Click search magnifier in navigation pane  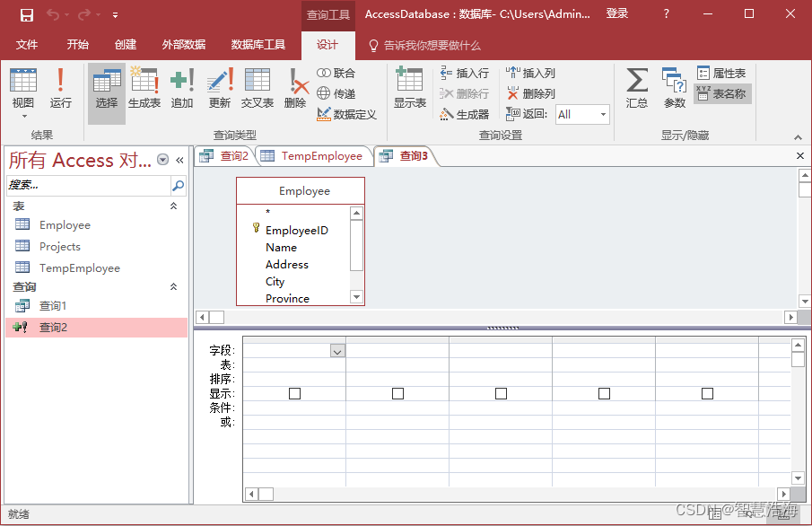tap(179, 185)
